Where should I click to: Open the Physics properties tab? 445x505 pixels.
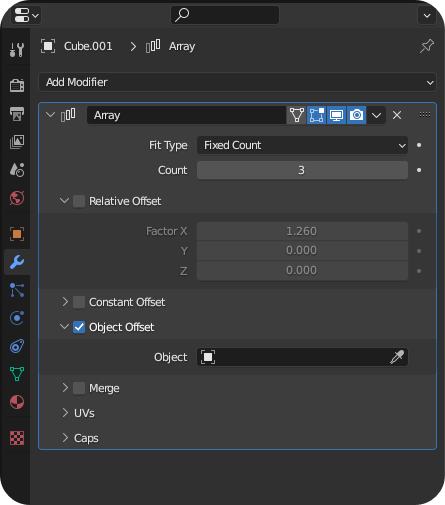(x=17, y=318)
